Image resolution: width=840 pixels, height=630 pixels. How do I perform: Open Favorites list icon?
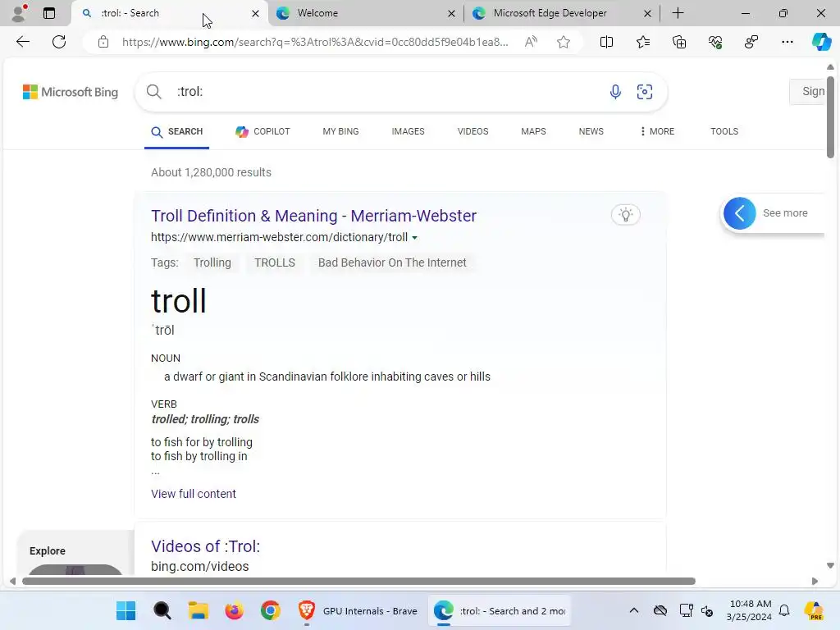(643, 42)
